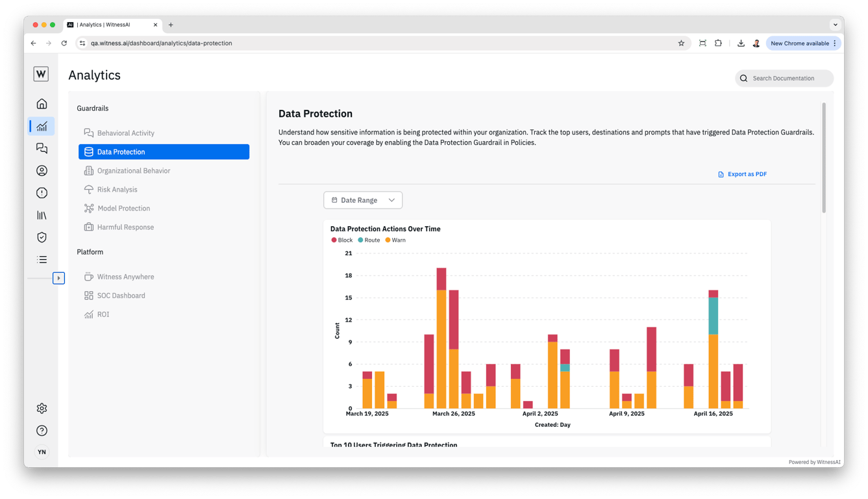
Task: Open the user profile circle icon in sidebar
Action: pos(42,171)
